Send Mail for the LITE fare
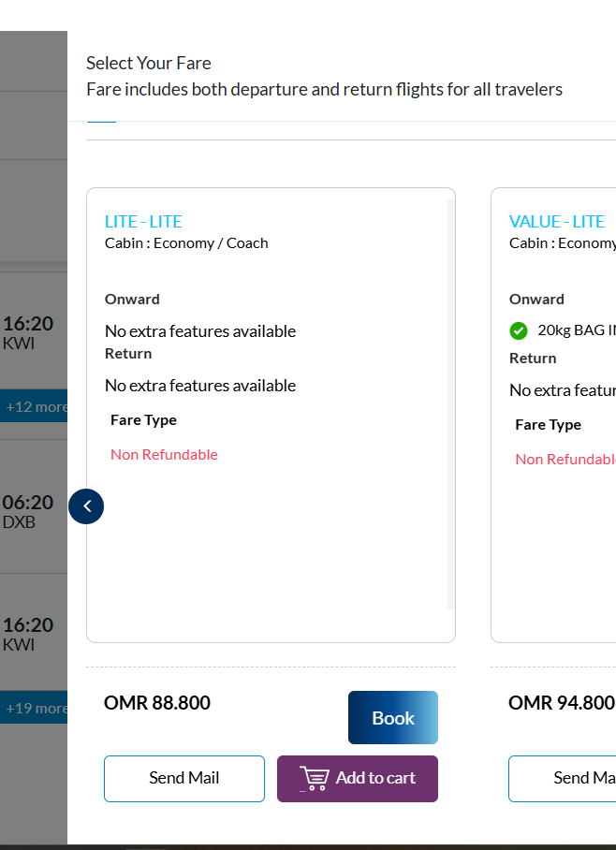The image size is (616, 850). click(184, 778)
